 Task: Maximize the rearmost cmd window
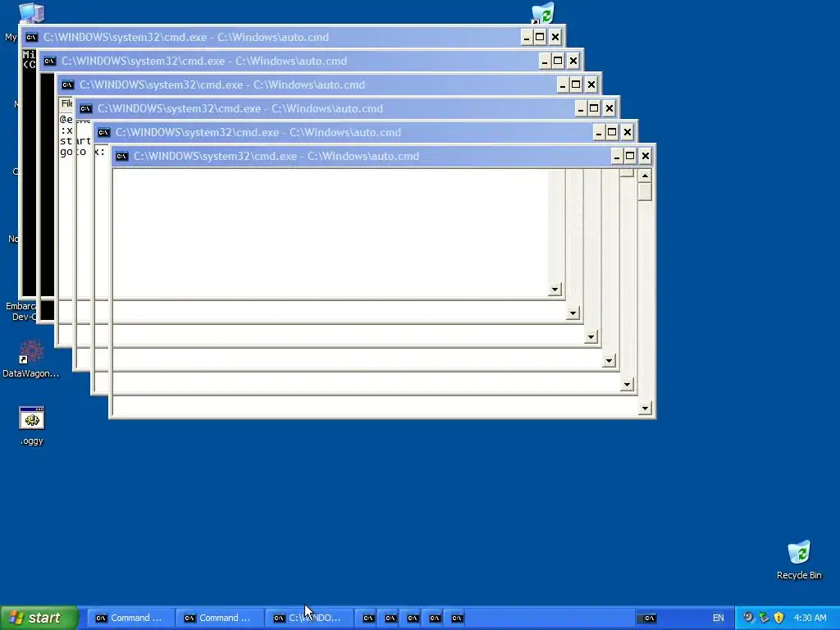tap(540, 37)
